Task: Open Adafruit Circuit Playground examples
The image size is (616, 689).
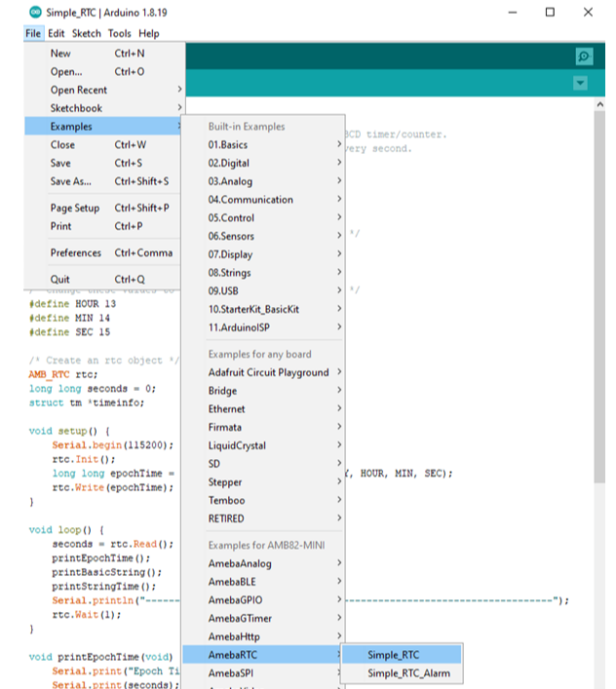Action: [x=263, y=372]
